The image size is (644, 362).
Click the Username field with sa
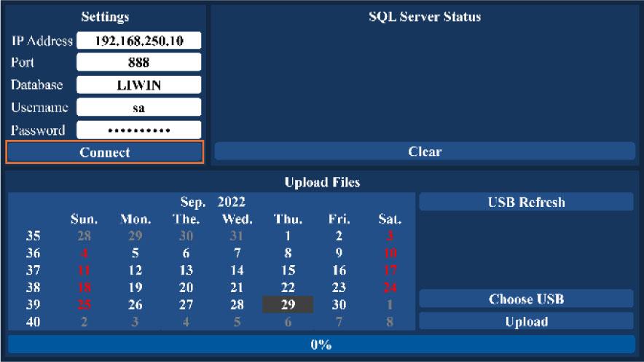click(138, 107)
